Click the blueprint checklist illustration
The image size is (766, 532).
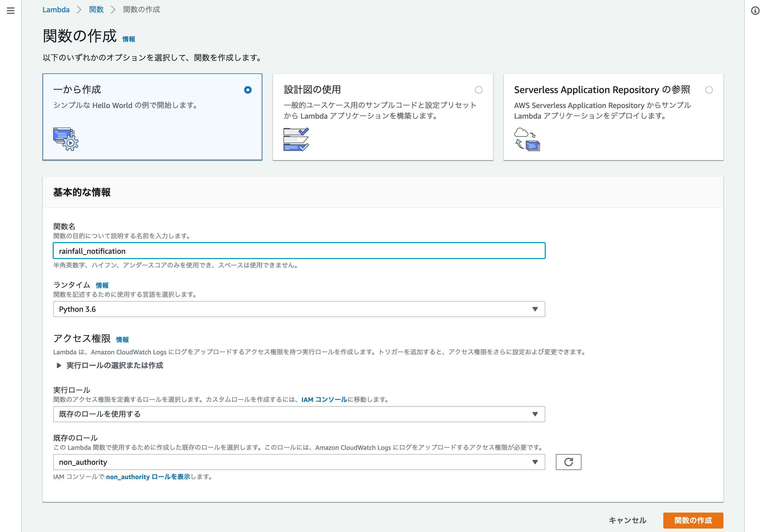click(296, 139)
